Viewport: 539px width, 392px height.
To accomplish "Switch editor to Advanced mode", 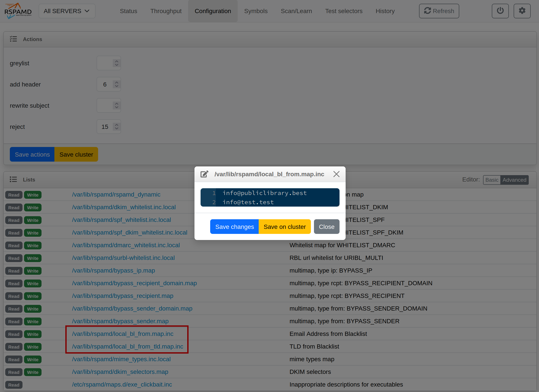I will (x=514, y=180).
